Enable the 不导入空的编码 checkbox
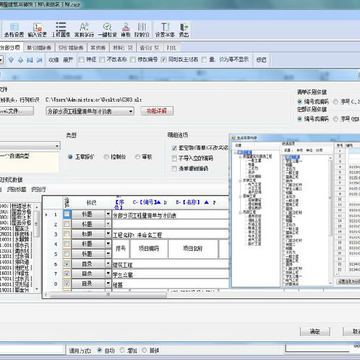Viewport: 360px width, 360px height. [174, 158]
